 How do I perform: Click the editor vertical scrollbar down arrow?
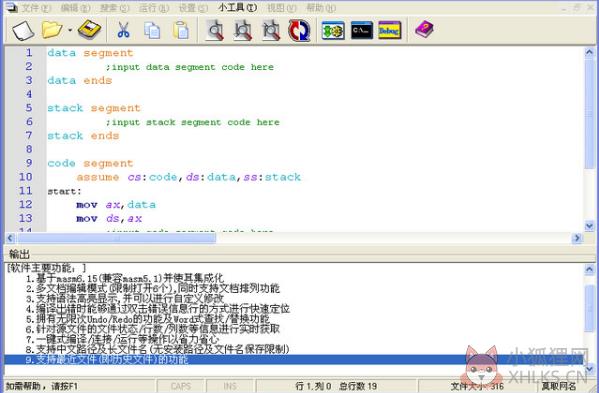[x=589, y=226]
